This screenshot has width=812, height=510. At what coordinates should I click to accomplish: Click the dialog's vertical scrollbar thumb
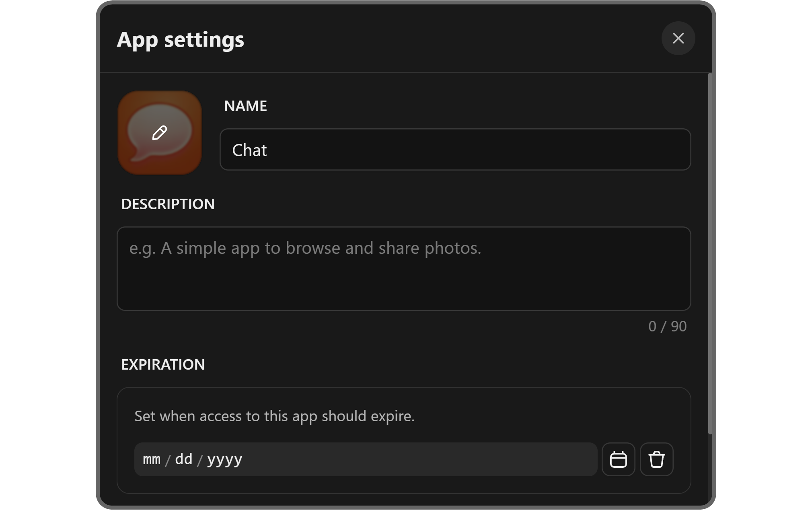[710, 253]
